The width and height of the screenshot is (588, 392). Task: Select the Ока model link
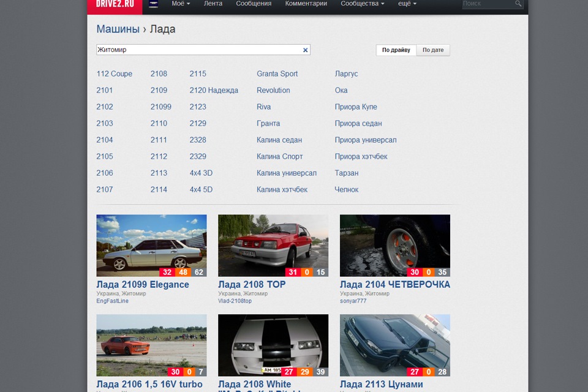[341, 91]
